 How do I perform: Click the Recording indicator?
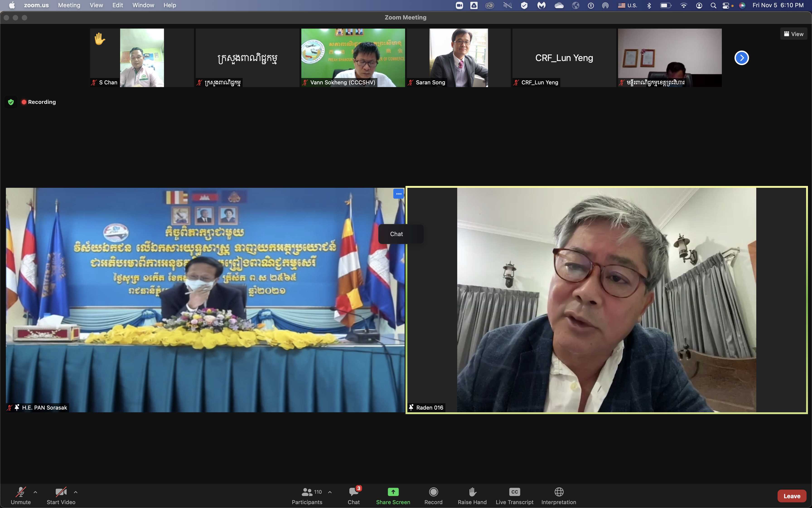(39, 102)
